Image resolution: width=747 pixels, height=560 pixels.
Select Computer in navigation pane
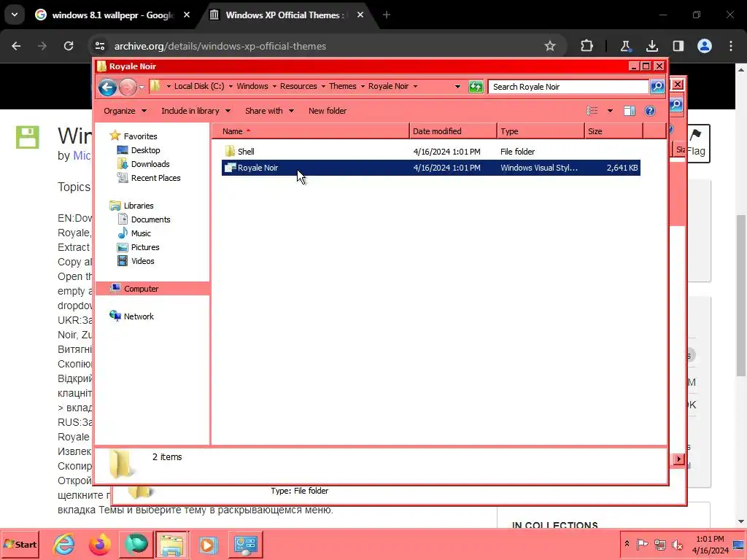[x=153, y=289]
